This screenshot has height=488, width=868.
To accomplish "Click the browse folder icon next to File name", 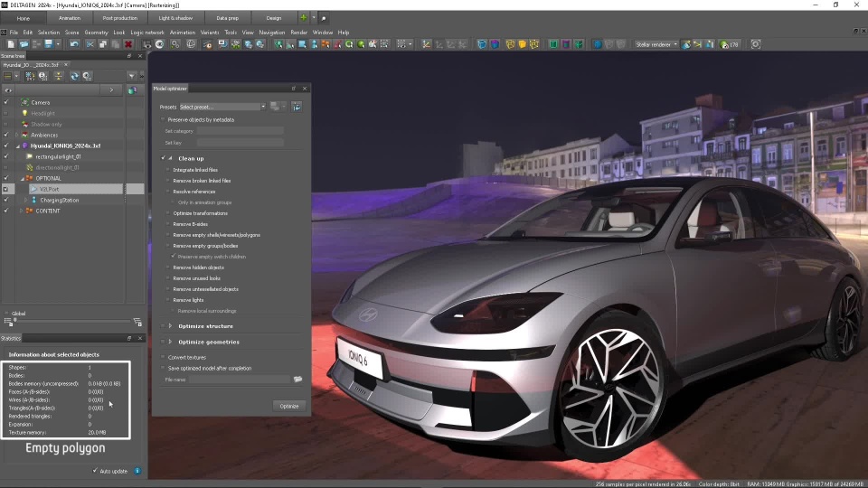I will [297, 380].
